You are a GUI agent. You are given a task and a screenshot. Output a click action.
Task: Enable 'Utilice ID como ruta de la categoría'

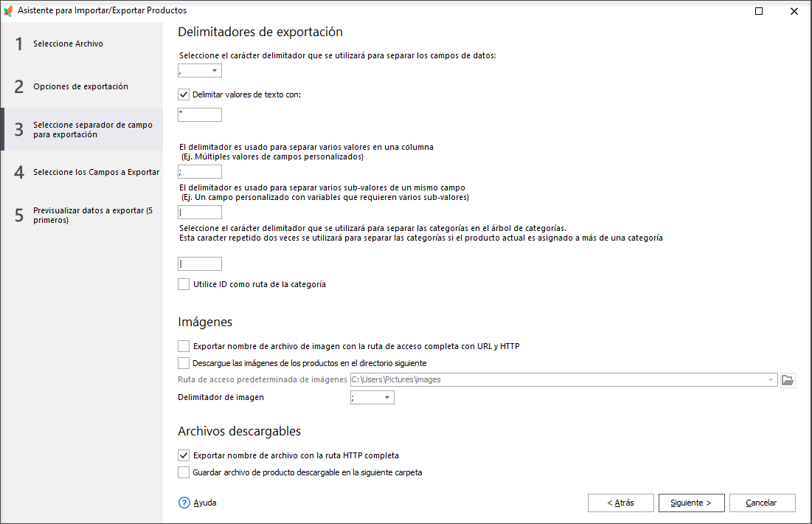(184, 284)
